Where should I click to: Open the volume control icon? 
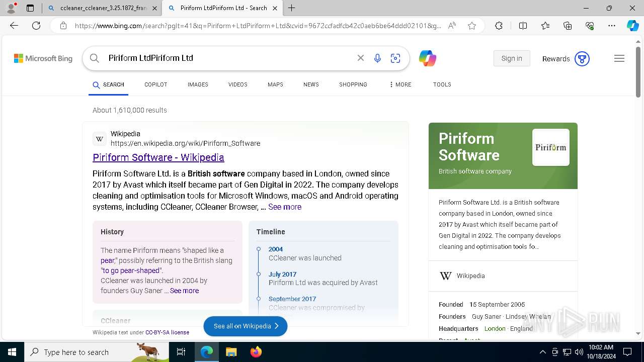579,352
